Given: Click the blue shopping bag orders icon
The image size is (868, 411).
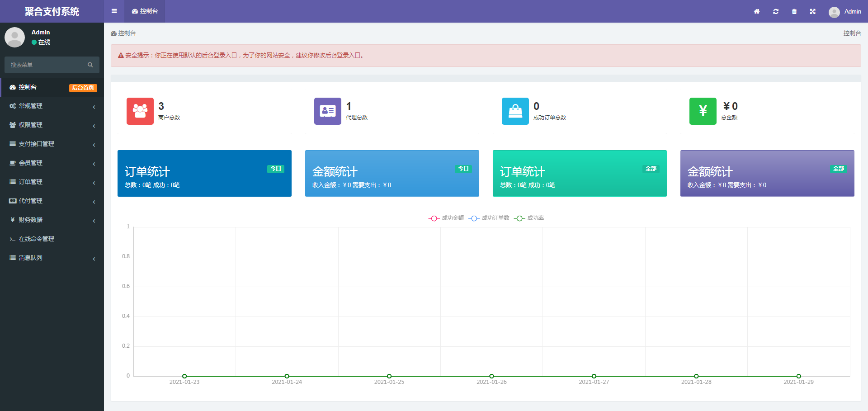Looking at the screenshot, I should (515, 111).
